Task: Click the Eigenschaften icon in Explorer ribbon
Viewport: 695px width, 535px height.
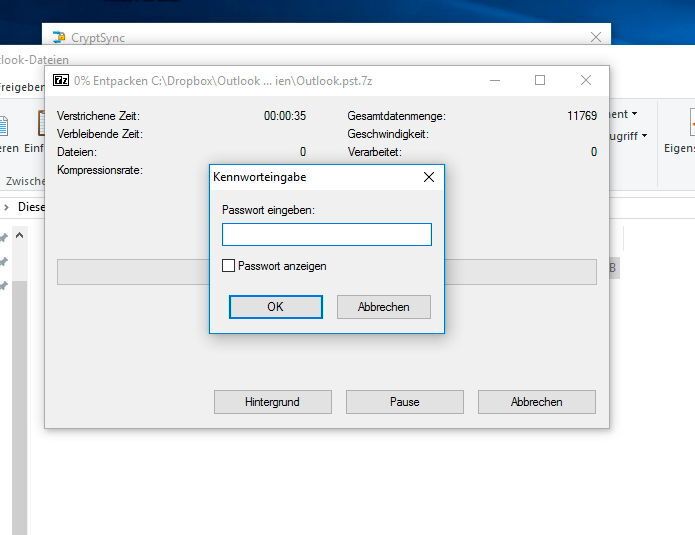Action: pyautogui.click(x=691, y=122)
